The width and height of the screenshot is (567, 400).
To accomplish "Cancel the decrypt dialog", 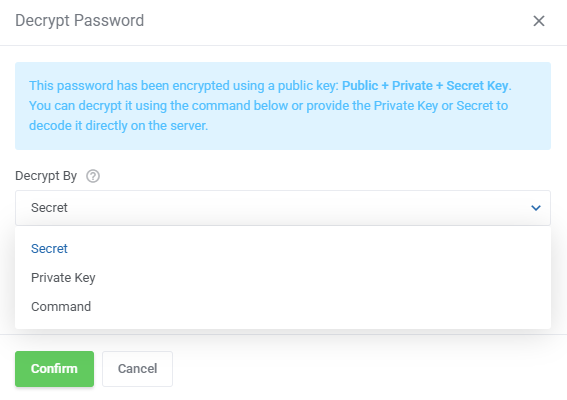I will [137, 369].
